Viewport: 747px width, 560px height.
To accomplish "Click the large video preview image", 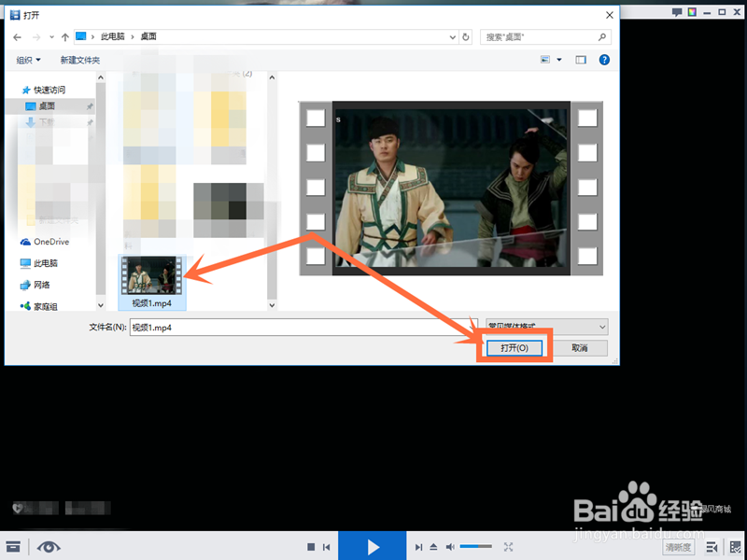I will pyautogui.click(x=451, y=189).
